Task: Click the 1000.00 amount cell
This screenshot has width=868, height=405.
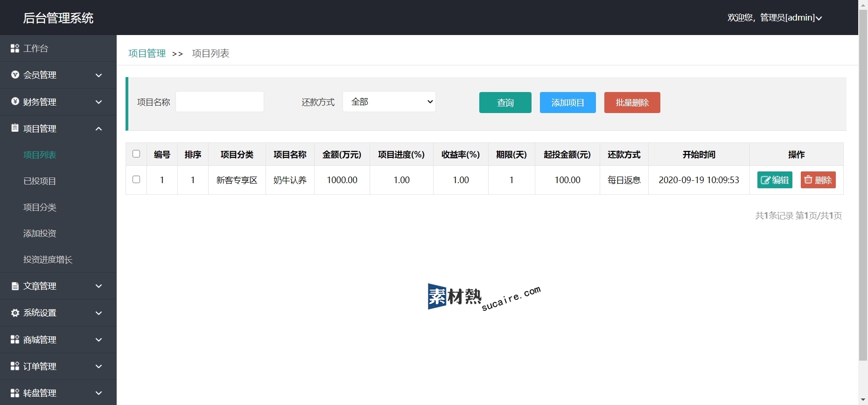Action: [342, 180]
